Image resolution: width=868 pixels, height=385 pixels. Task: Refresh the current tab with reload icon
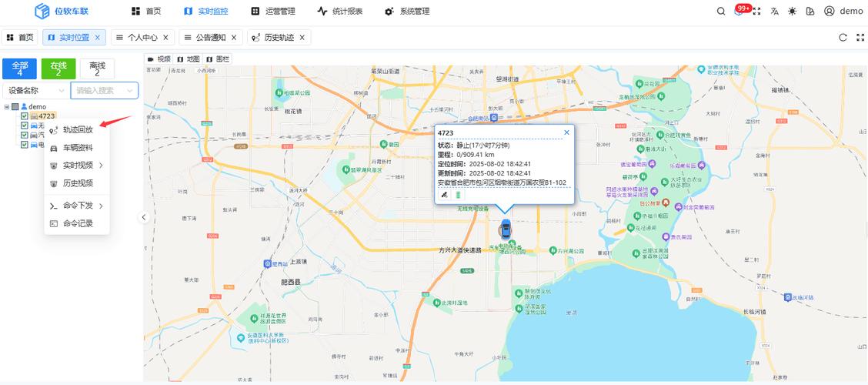click(x=843, y=38)
